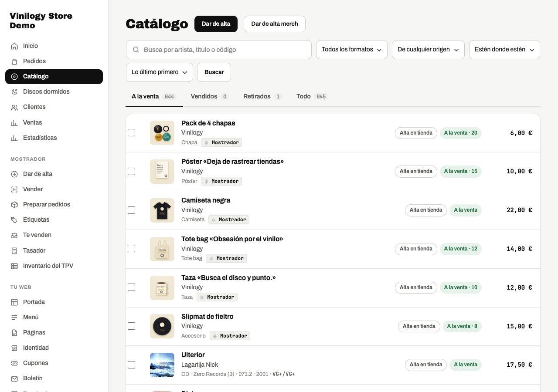Click the black Dar de alta button
558x392 pixels.
coord(216,24)
